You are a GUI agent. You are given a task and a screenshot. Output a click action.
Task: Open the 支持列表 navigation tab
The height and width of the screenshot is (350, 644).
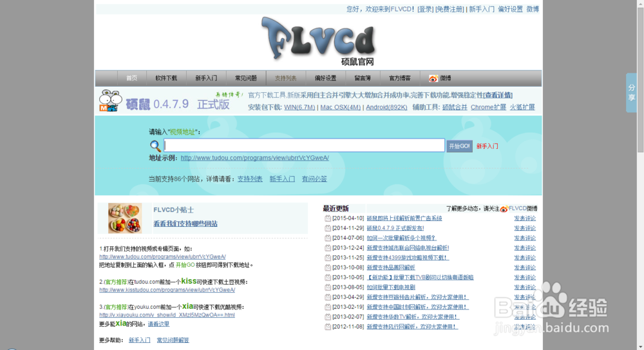[x=286, y=78]
